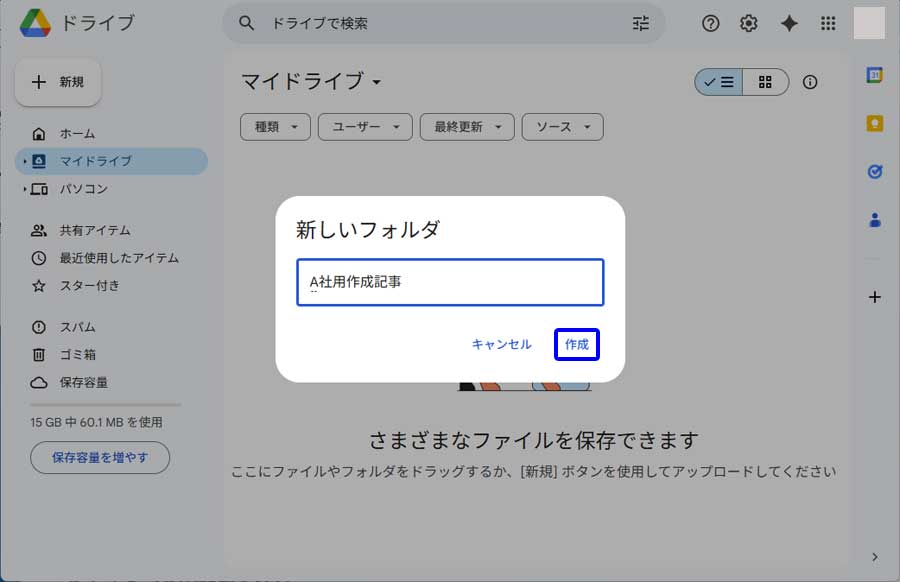Expand the パソコン tree item arrow
900x582 pixels.
[25, 189]
